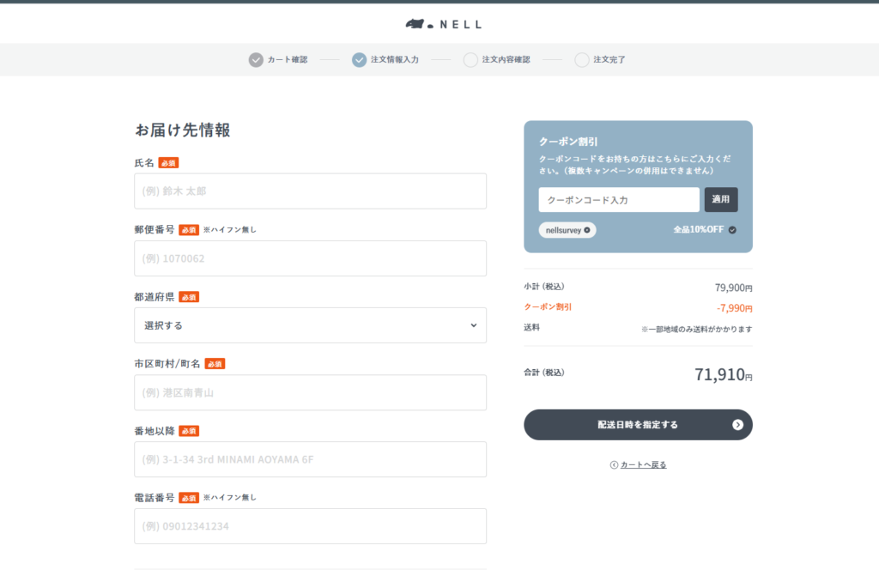Screen dimensions: 879x588
Task: Click the カートへ戻る link
Action: tap(643, 465)
